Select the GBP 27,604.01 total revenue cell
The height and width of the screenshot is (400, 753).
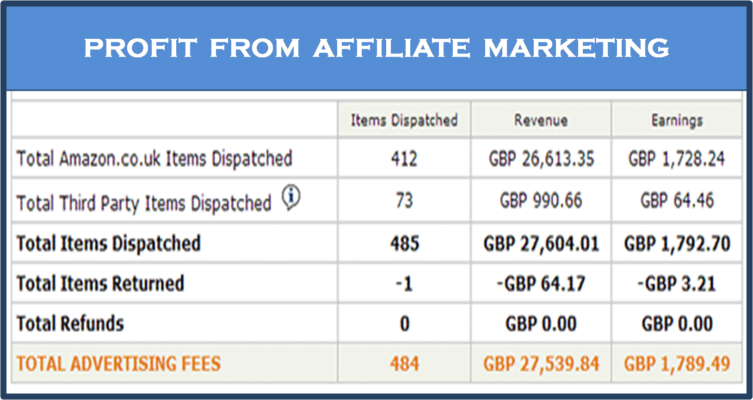pyautogui.click(x=541, y=243)
